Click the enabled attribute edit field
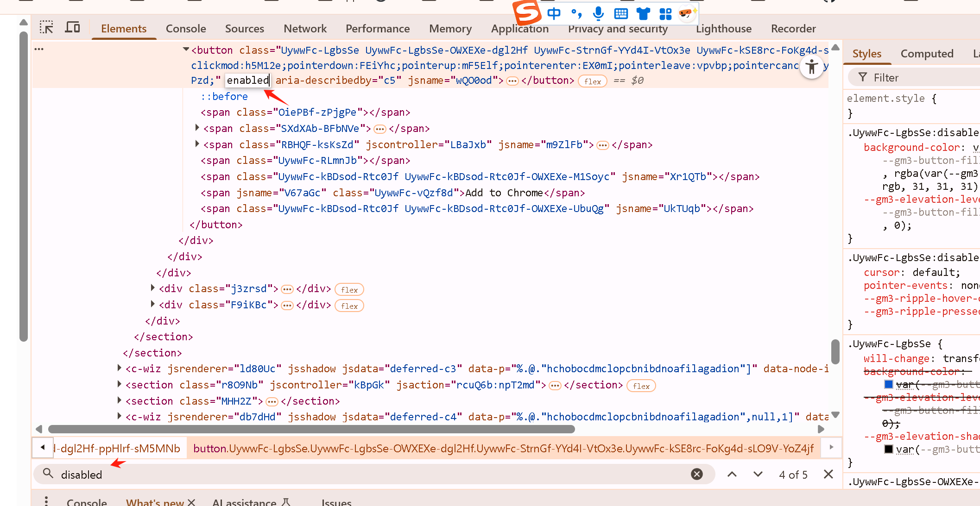The width and height of the screenshot is (980, 506). [x=248, y=81]
